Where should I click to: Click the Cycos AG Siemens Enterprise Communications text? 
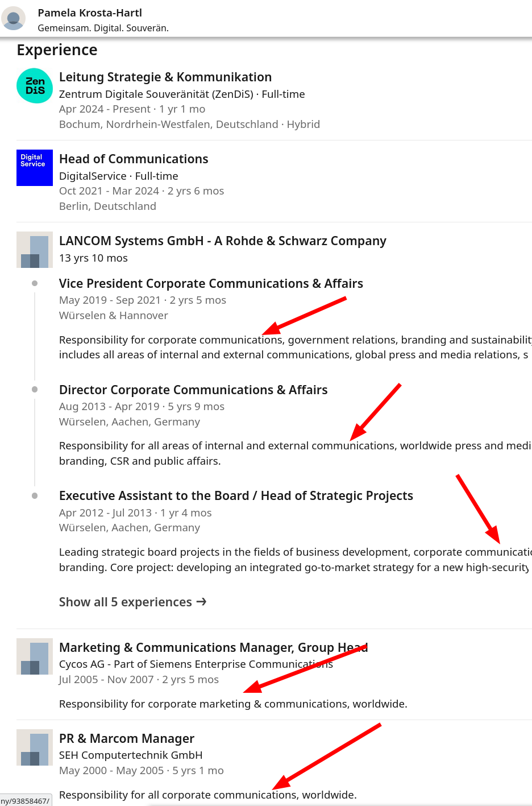[196, 664]
